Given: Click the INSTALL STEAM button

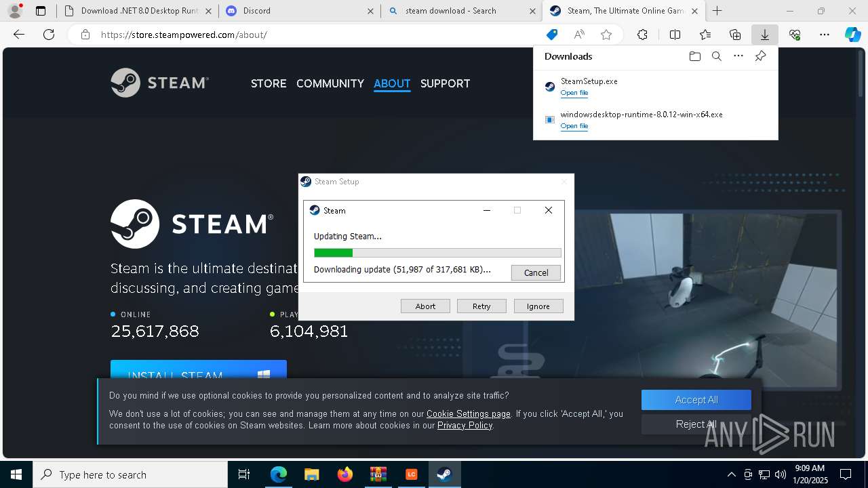Looking at the screenshot, I should pos(199,370).
